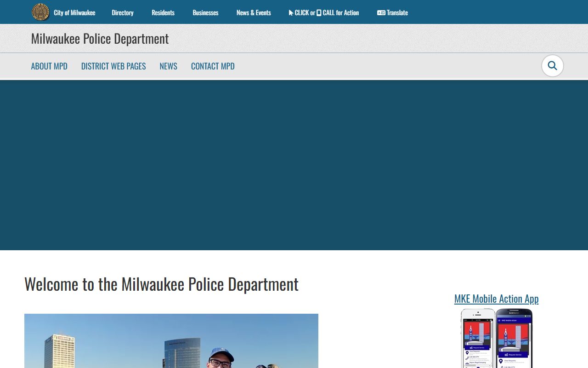The height and width of the screenshot is (368, 588).
Task: Open the News & Events menu
Action: pos(254,12)
